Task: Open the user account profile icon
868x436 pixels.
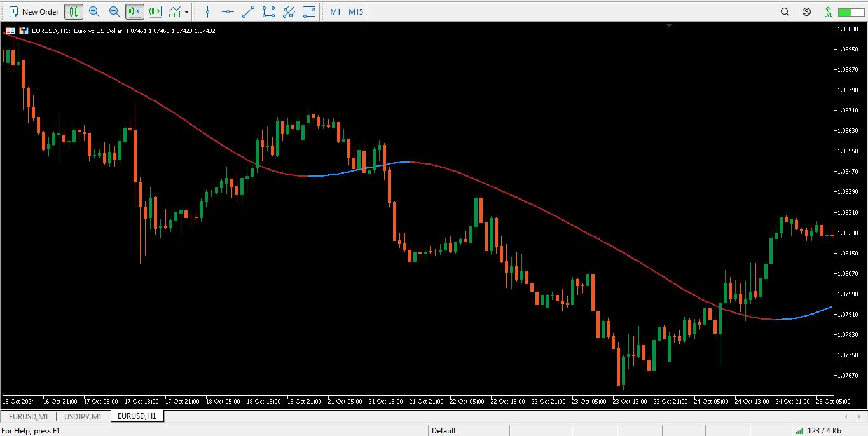Action: [x=806, y=11]
